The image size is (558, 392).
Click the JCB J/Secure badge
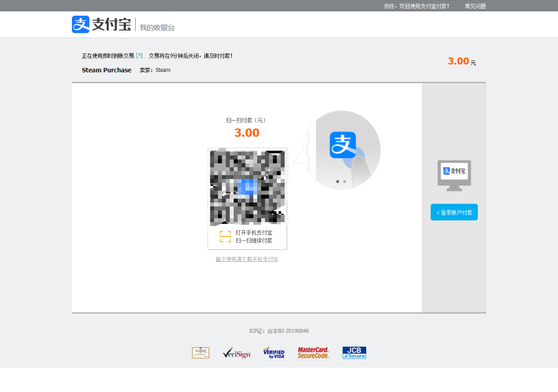[x=354, y=353]
